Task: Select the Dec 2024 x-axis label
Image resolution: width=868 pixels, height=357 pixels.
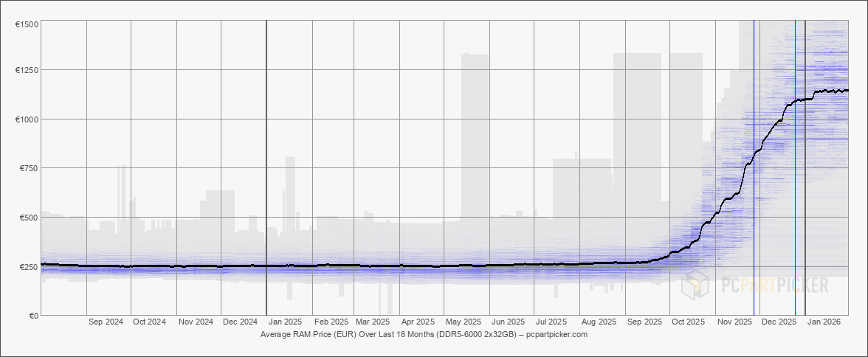Action: coord(241,322)
